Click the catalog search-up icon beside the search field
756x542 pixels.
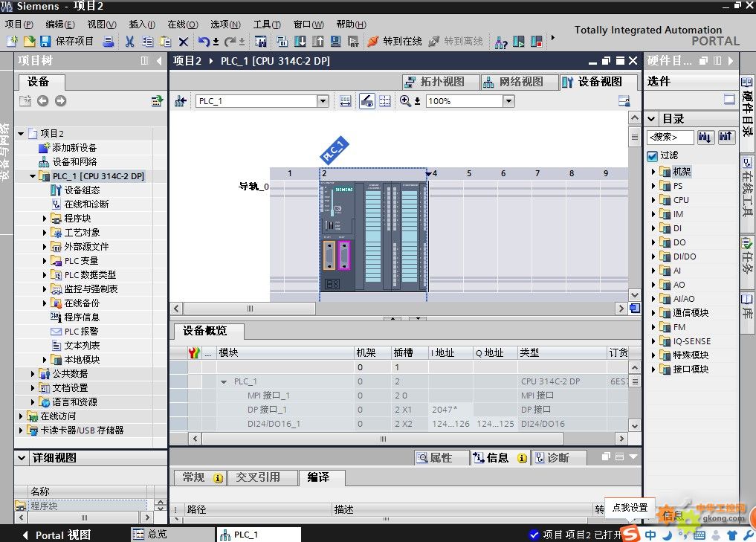coord(726,137)
